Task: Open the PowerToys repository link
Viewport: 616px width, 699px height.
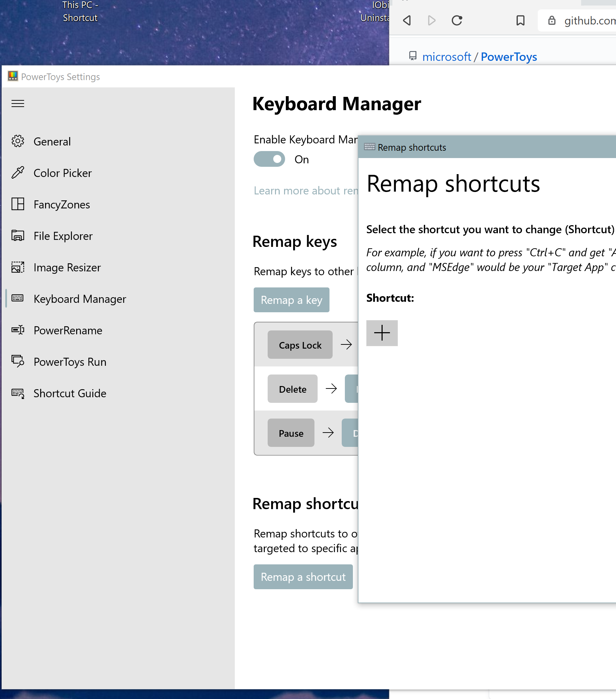Action: point(509,57)
